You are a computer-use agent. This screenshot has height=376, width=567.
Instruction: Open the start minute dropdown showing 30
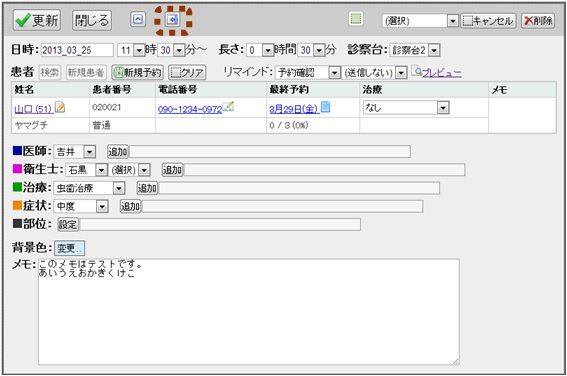[x=171, y=50]
